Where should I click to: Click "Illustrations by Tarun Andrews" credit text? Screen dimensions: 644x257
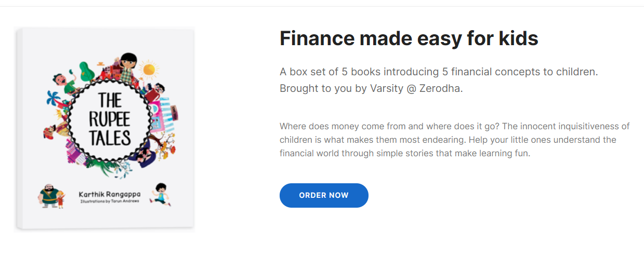109,200
